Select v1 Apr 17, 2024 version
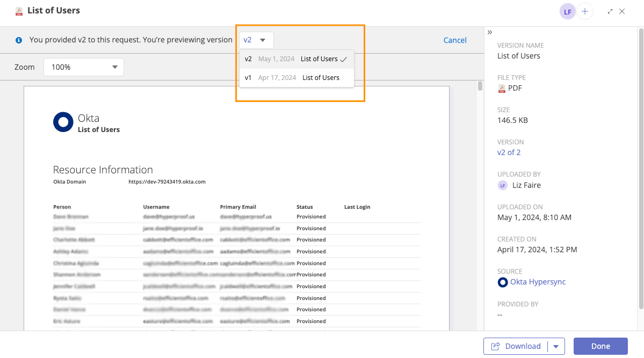Screen dimensions: 644x358 [x=296, y=78]
